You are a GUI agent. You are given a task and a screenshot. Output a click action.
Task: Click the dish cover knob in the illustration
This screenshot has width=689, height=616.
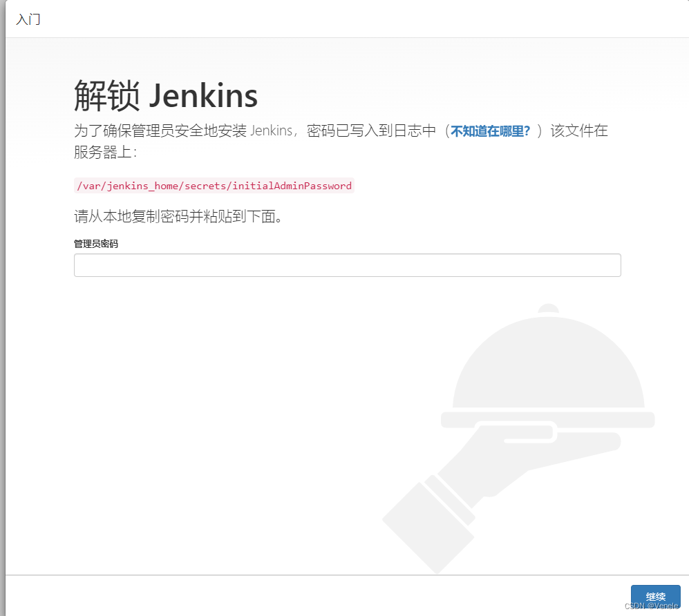click(548, 309)
